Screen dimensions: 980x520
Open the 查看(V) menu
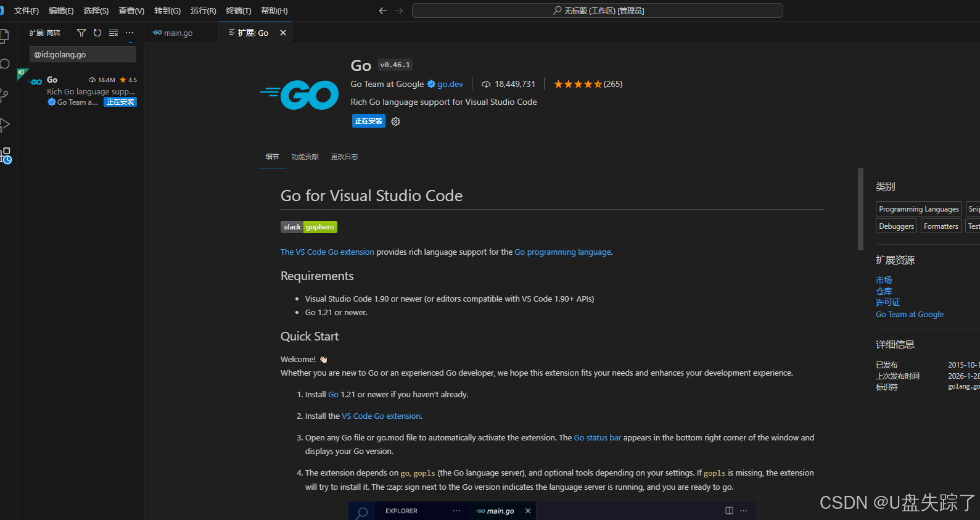tap(131, 10)
